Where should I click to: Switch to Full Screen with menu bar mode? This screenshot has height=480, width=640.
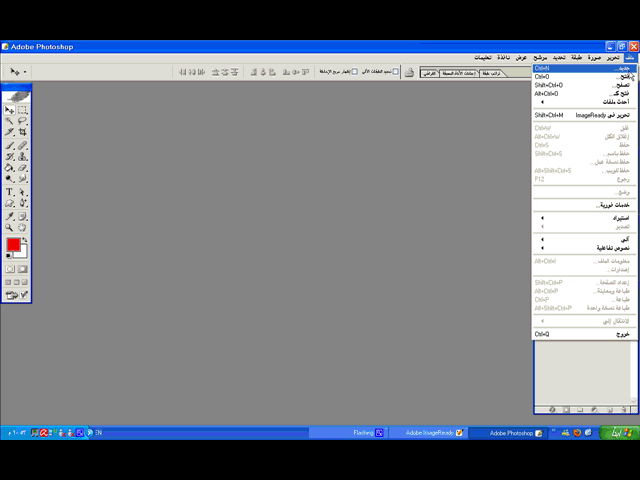tap(16, 282)
